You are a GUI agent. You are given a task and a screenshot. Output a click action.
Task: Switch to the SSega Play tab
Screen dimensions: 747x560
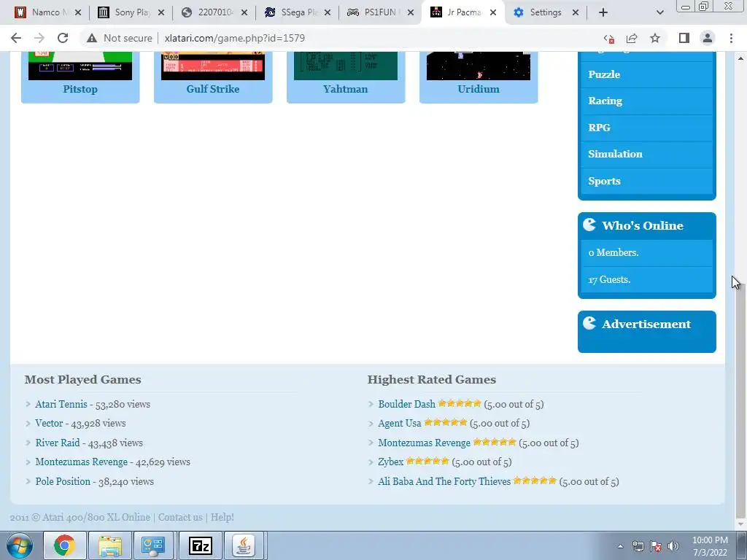(x=298, y=12)
